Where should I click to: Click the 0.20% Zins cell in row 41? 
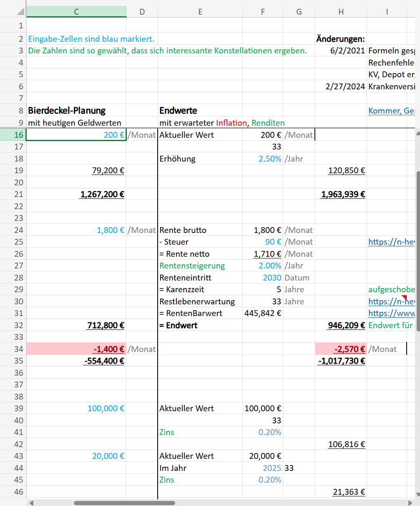(x=263, y=432)
